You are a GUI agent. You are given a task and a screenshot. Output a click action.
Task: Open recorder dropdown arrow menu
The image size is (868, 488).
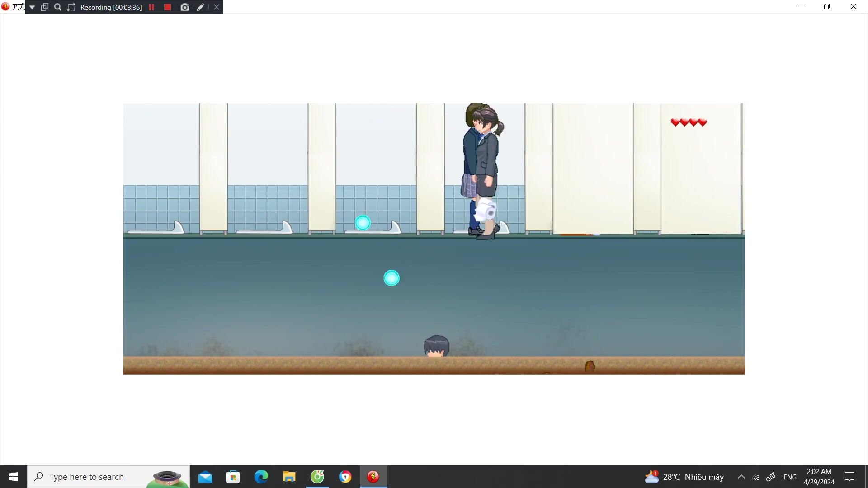(x=32, y=7)
